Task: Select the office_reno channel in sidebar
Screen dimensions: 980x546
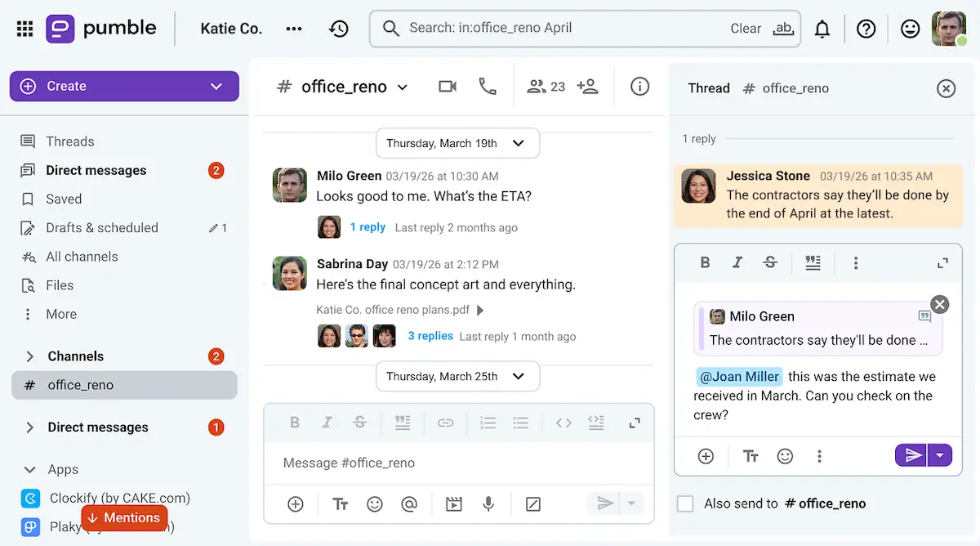Action: point(124,385)
